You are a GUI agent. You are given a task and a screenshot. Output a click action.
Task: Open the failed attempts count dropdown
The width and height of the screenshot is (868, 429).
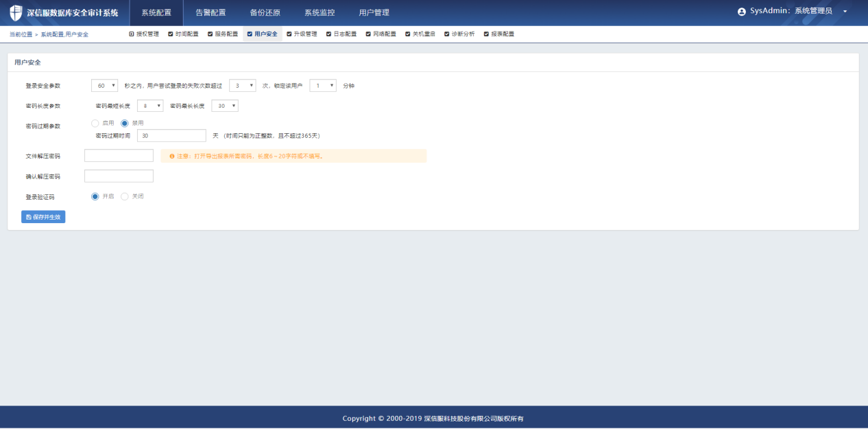click(242, 86)
